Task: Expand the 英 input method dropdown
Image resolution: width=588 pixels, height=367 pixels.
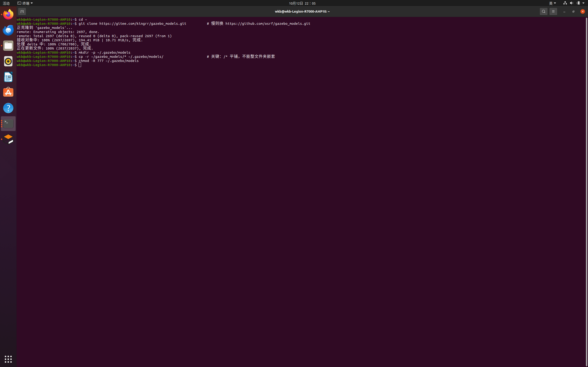Action: (x=552, y=3)
